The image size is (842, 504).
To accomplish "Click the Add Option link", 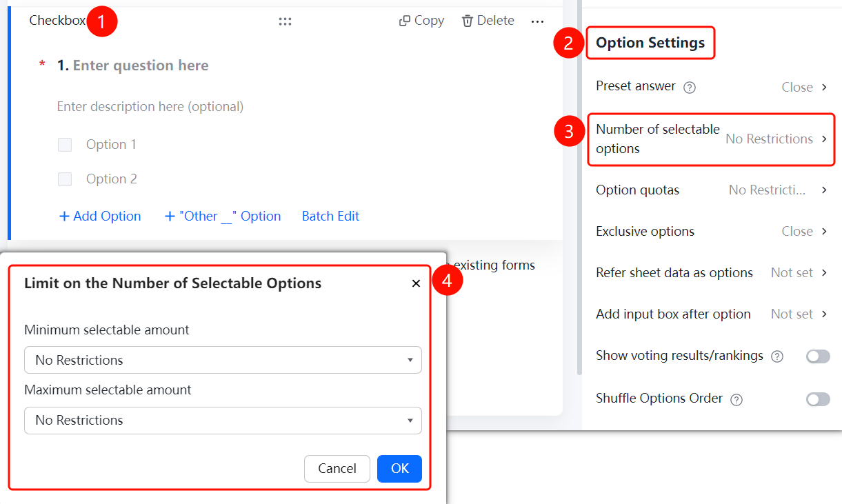I will pos(100,216).
